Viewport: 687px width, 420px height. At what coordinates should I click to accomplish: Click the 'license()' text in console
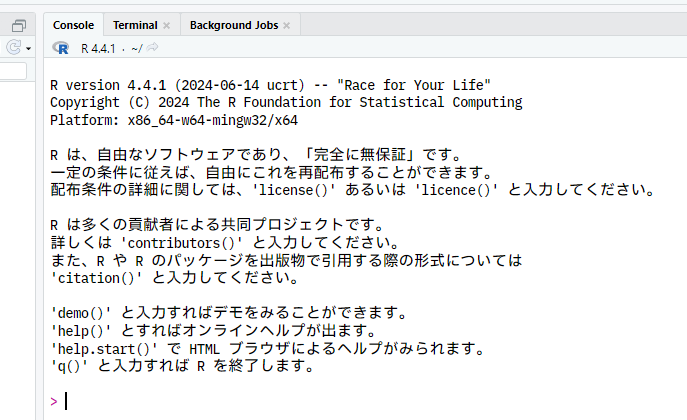tap(294, 191)
